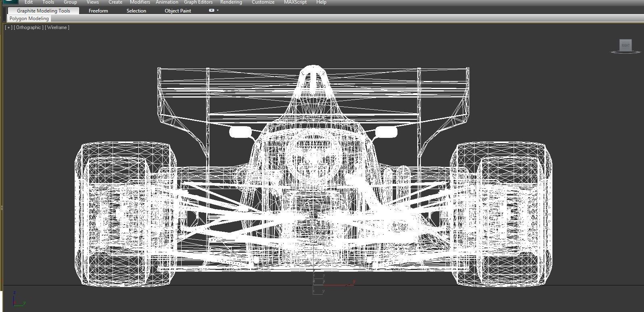Open the viewport [+] general menu

[8, 27]
